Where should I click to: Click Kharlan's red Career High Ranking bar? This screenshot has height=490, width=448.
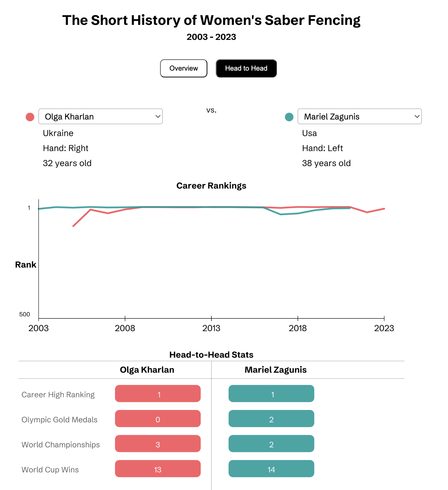158,394
